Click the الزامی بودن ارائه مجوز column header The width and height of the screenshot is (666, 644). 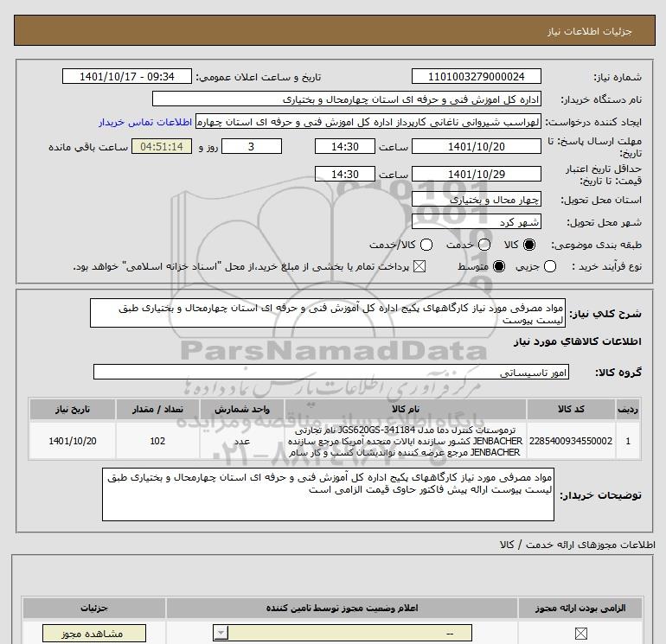[580, 608]
